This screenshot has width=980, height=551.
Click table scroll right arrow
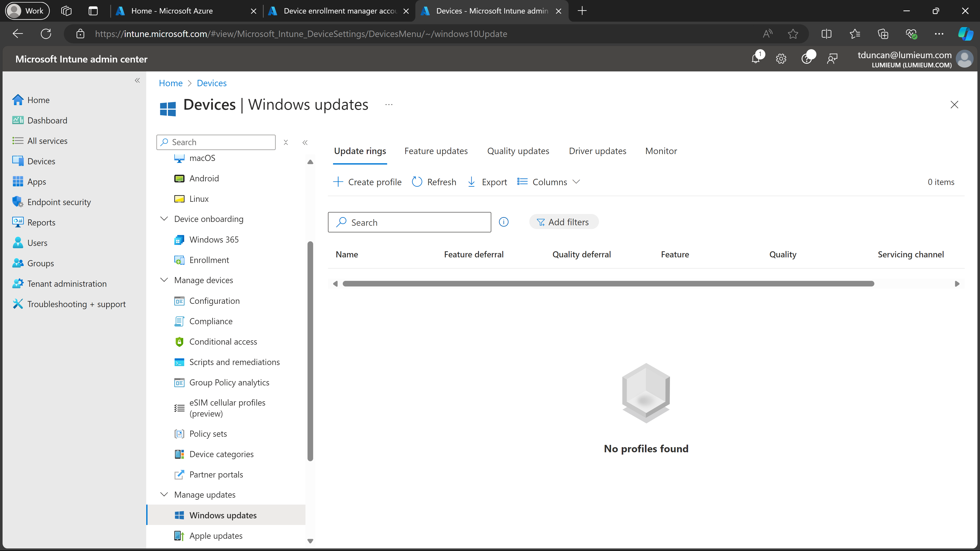[x=957, y=284]
